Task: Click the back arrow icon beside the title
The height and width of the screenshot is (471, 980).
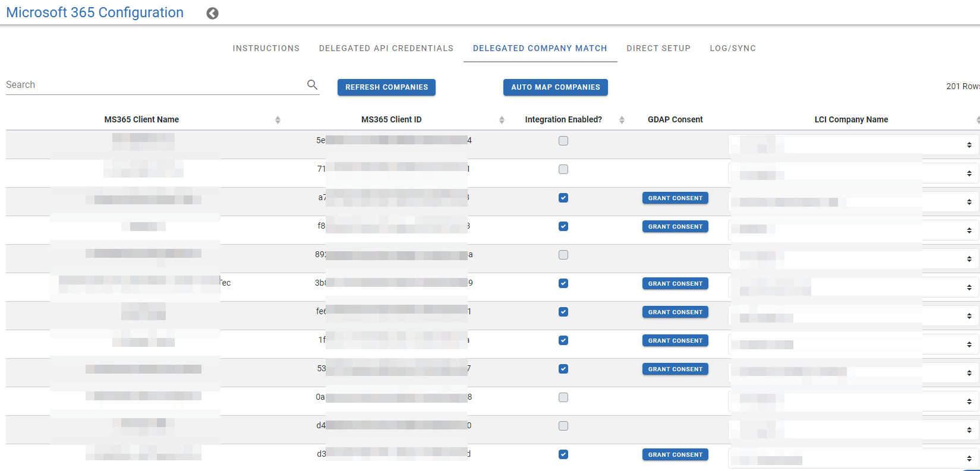Action: pyautogui.click(x=212, y=13)
